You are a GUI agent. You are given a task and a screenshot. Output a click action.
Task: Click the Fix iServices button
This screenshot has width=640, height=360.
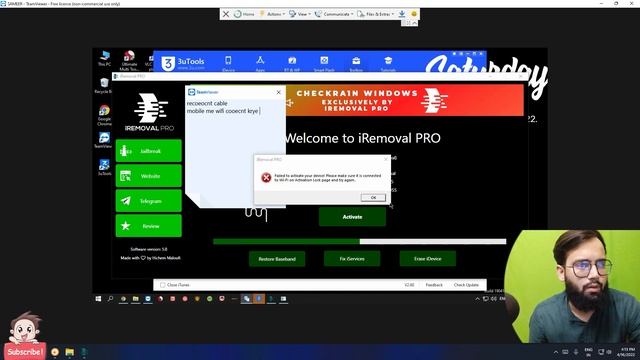coord(352,259)
